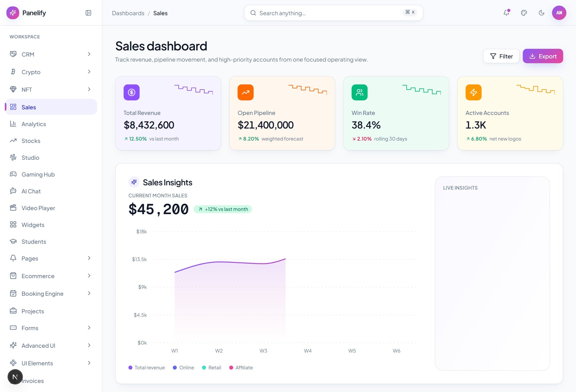
Task: Click the Crypto bitcoin icon
Action: click(x=13, y=72)
